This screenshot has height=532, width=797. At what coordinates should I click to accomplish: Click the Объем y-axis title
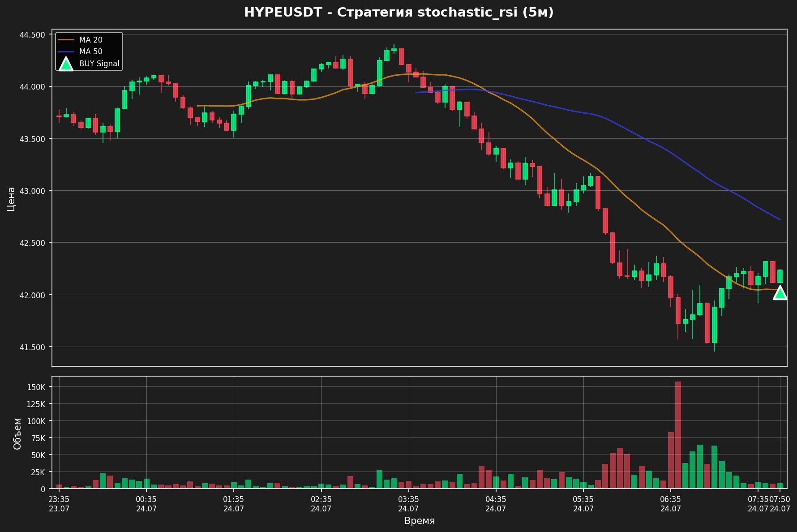tap(17, 433)
